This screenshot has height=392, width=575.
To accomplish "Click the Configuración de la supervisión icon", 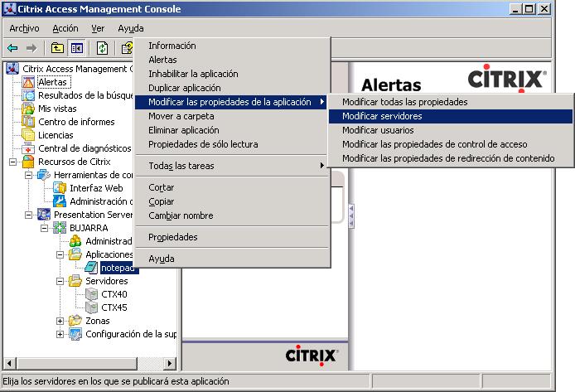I will [x=75, y=334].
